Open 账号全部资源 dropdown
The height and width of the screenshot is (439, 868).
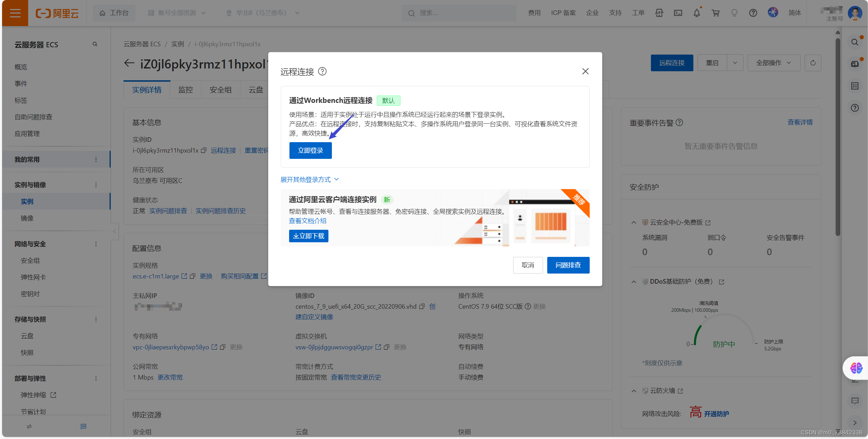177,13
